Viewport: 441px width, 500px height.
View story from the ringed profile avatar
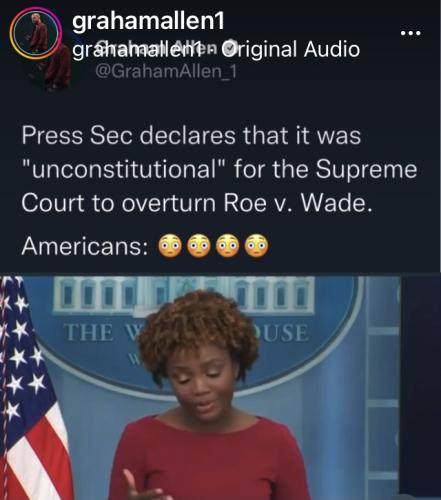pyautogui.click(x=35, y=33)
